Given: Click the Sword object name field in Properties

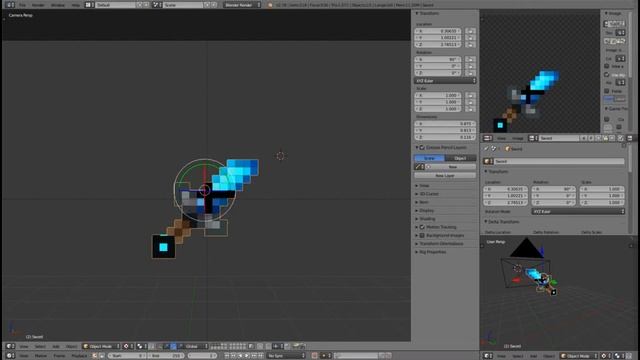Looking at the screenshot, I should coord(559,161).
